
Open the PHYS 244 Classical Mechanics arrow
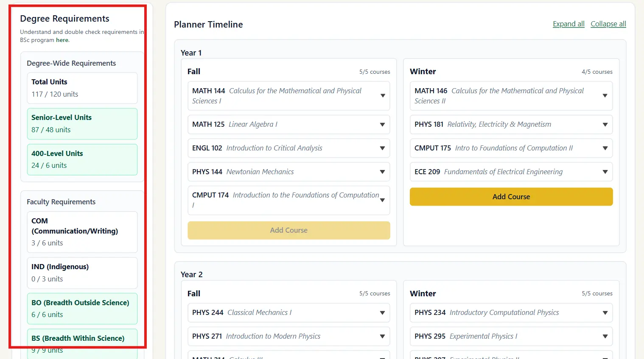click(x=383, y=313)
